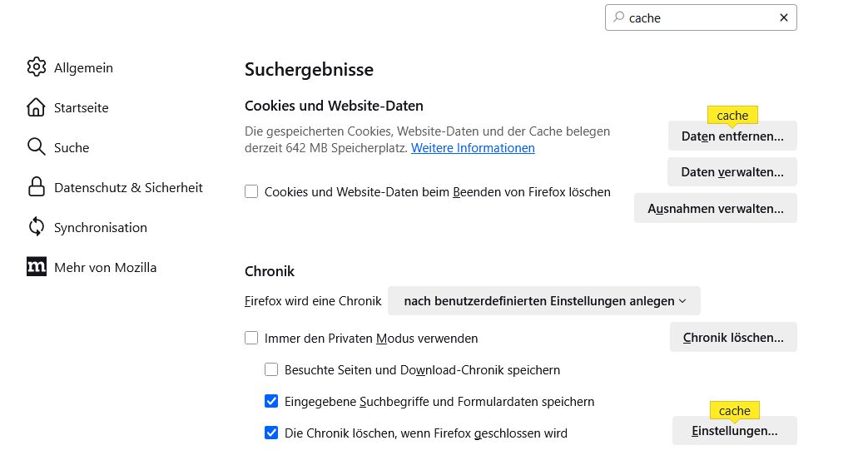This screenshot has width=868, height=475.
Task: Click the Startseite house icon
Action: [37, 107]
